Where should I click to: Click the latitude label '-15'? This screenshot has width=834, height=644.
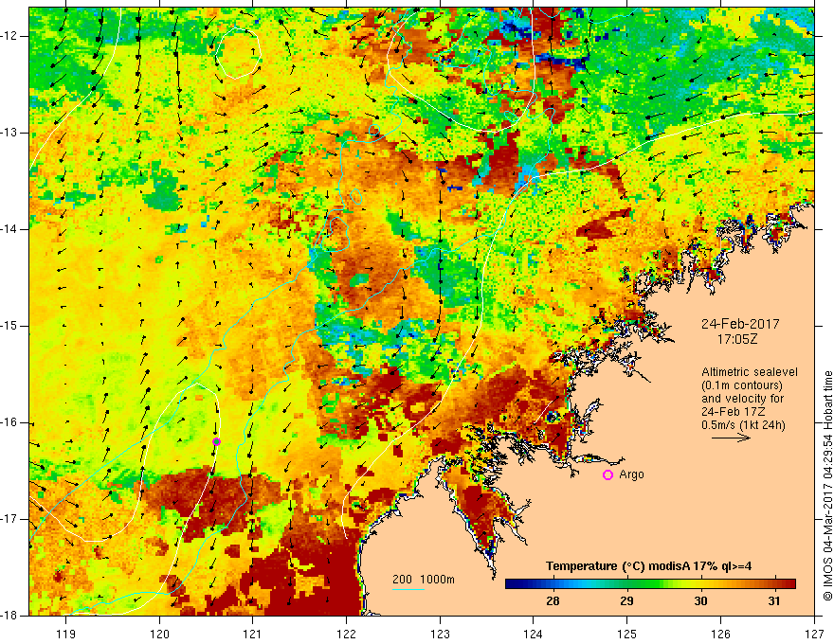[10, 326]
